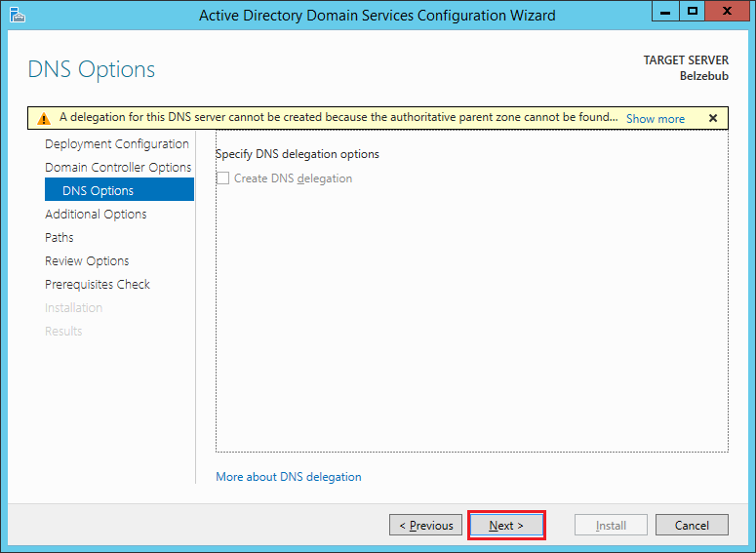
Task: Click the TARGET SERVER label
Action: click(686, 60)
